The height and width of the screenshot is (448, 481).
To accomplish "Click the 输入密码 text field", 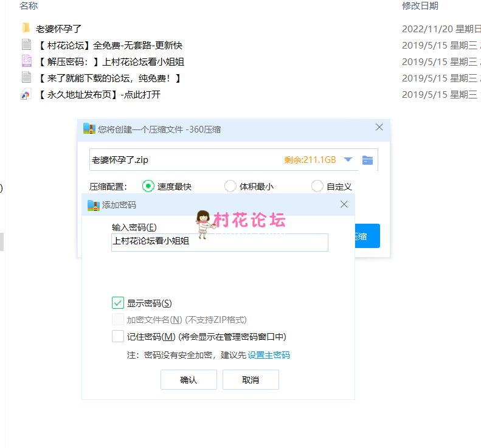I will point(220,243).
